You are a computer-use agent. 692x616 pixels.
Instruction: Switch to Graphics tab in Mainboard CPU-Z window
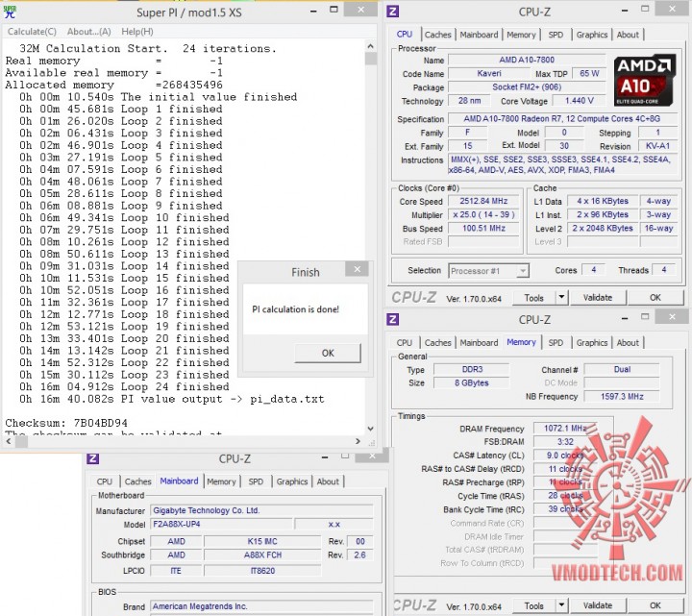tap(292, 481)
